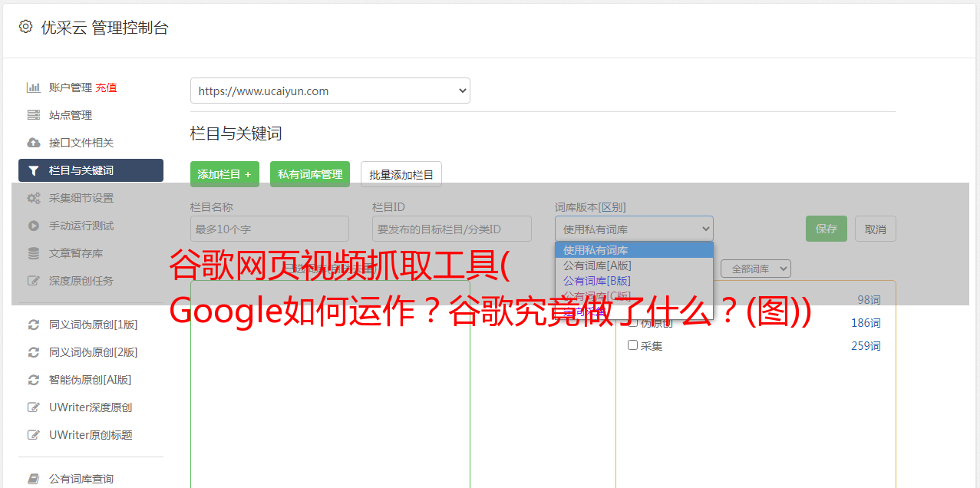Focus the 栏目ID input field
The image size is (980, 488).
click(x=452, y=229)
